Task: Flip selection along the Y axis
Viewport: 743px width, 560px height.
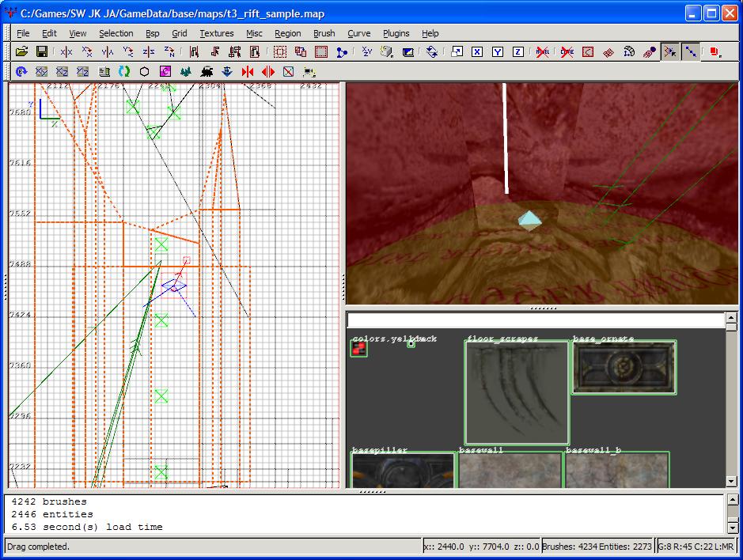Action: tap(108, 51)
